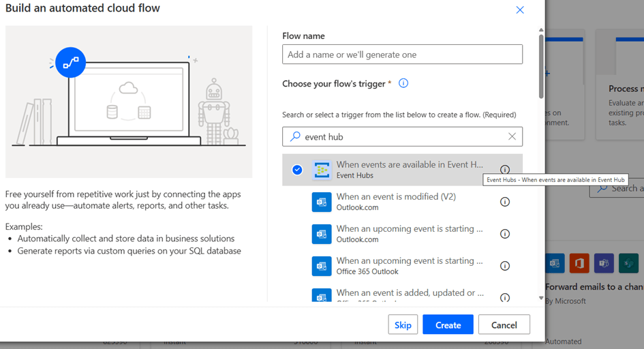Cancel the automated cloud flow dialog
The image size is (644, 349).
(x=504, y=325)
